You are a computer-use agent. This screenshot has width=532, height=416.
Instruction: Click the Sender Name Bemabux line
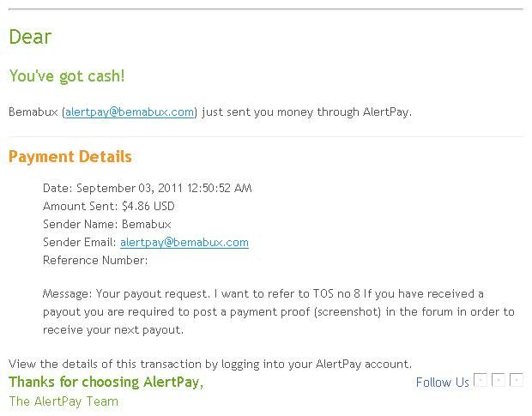[x=107, y=224]
